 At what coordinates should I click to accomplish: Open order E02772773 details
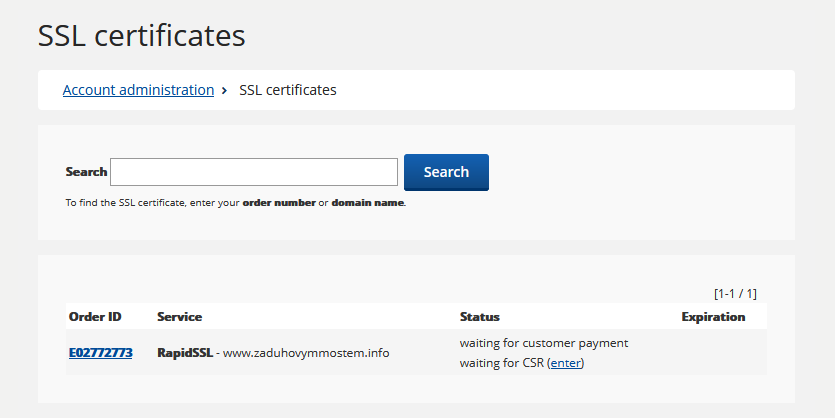(100, 353)
